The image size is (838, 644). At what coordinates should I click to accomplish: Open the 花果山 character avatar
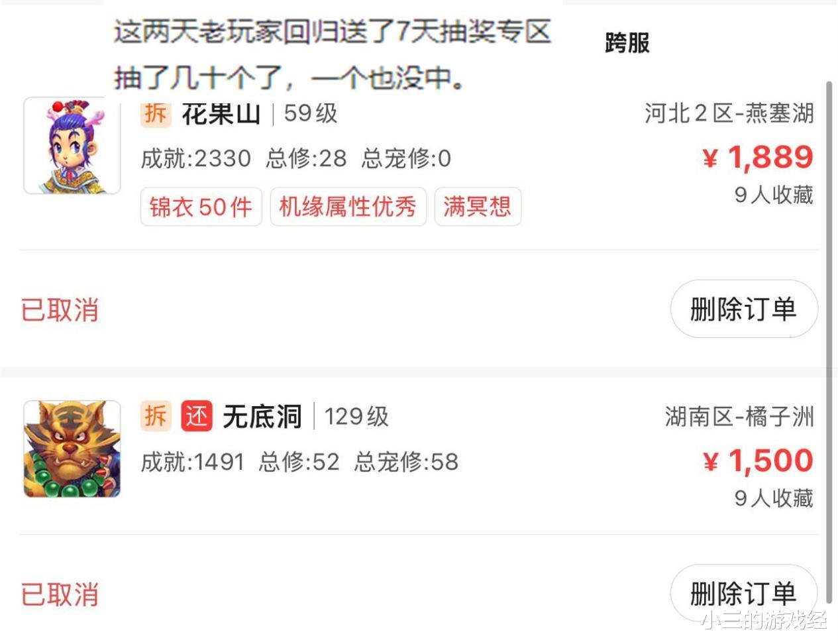[72, 145]
